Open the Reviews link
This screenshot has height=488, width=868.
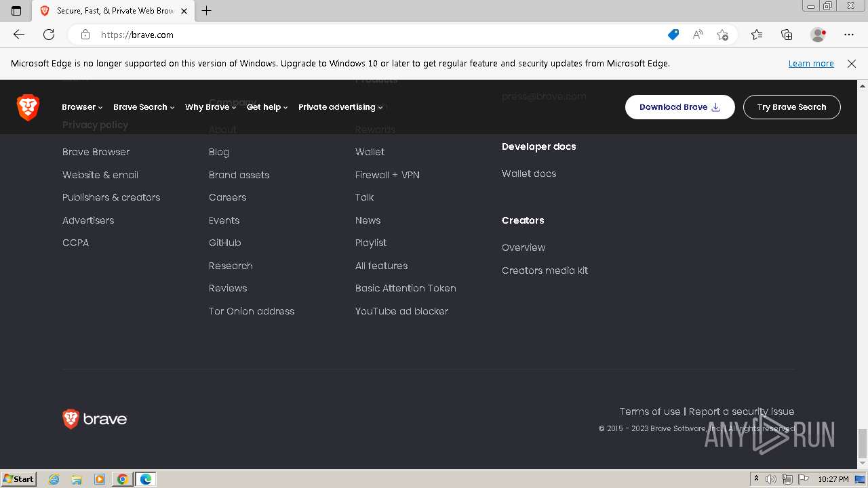(228, 288)
